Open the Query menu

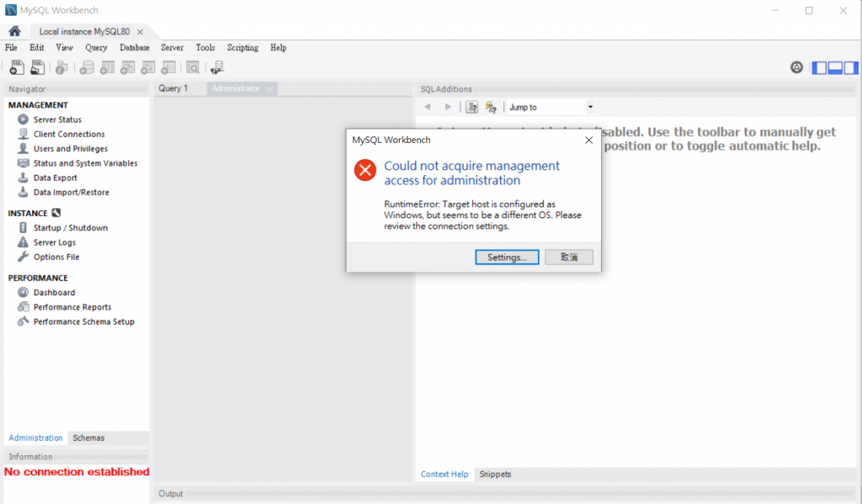click(96, 48)
